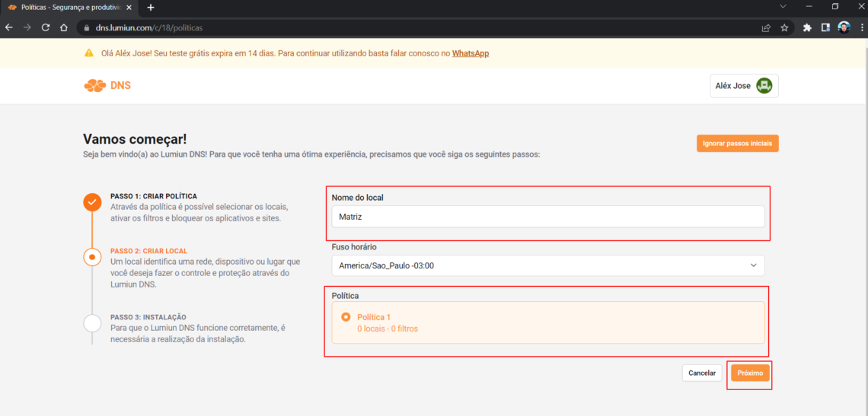Open the tab search chevron
Image resolution: width=868 pixels, height=416 pixels.
point(783,7)
